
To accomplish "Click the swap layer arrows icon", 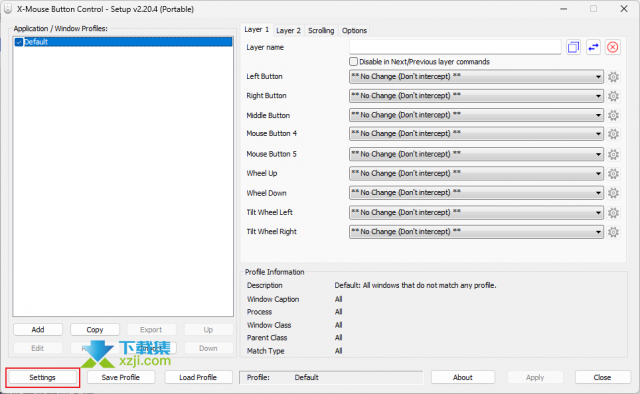I will [593, 47].
